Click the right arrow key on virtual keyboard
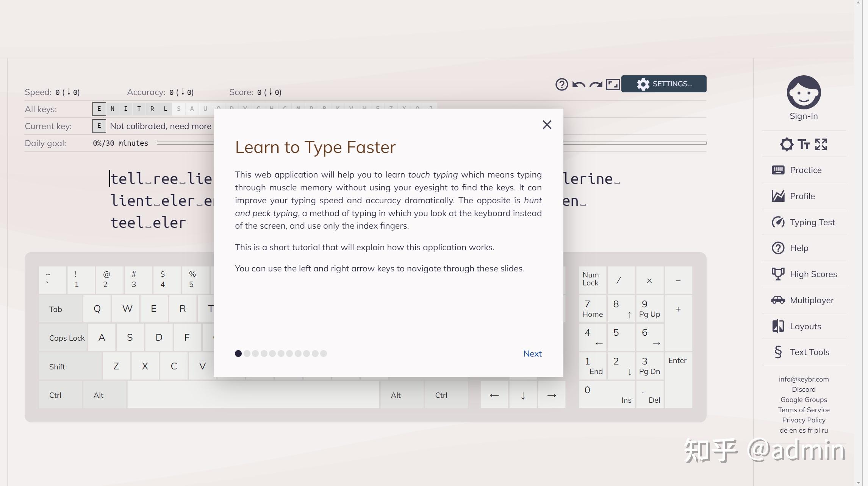Screen dimensions: 868x486 point(552,395)
